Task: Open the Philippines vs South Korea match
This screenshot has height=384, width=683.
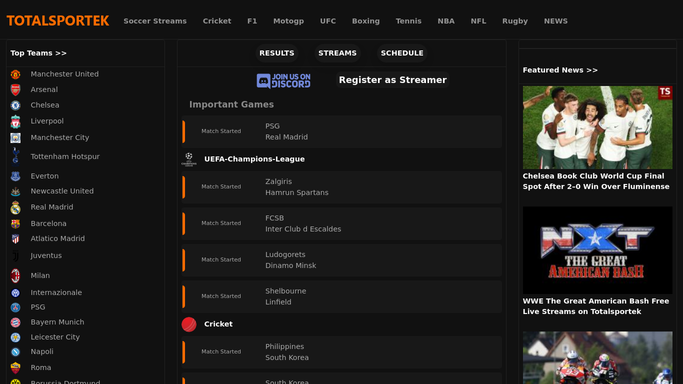Action: point(342,352)
